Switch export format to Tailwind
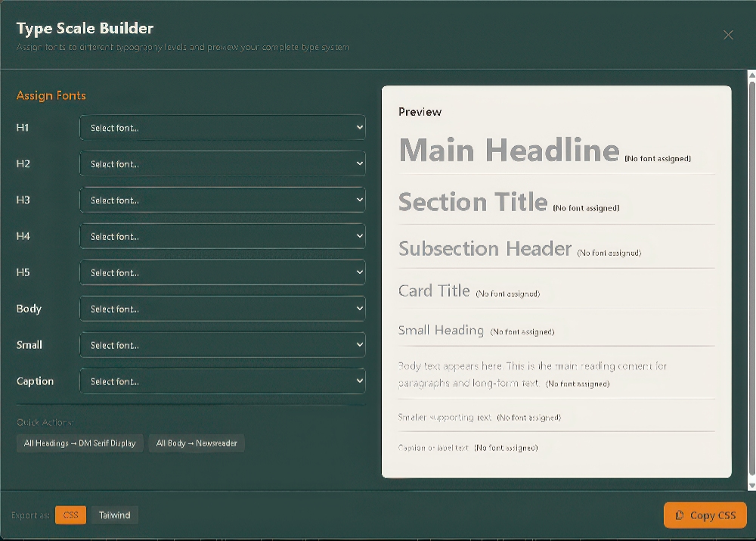Screen dimensions: 756x541 pyautogui.click(x=114, y=515)
